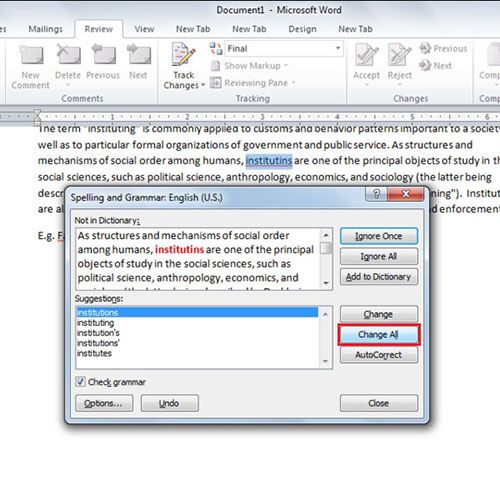Click the dialog Help question mark
This screenshot has height=500, width=500.
tap(377, 194)
